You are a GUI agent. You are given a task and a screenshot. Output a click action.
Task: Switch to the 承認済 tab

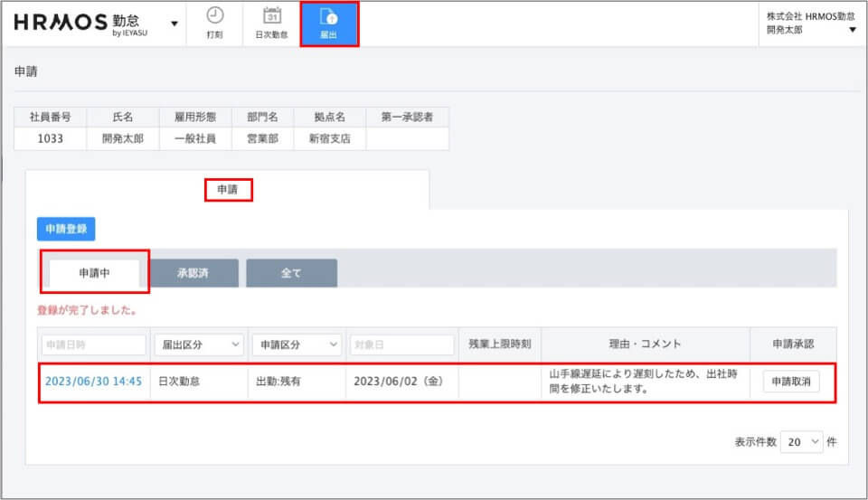(x=193, y=273)
